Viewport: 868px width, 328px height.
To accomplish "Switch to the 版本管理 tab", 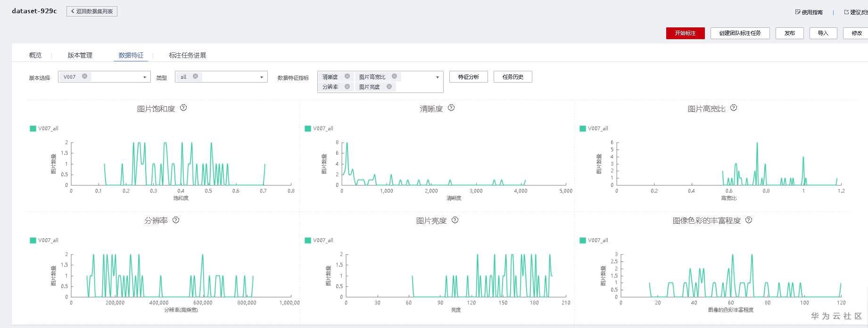I will coord(80,55).
